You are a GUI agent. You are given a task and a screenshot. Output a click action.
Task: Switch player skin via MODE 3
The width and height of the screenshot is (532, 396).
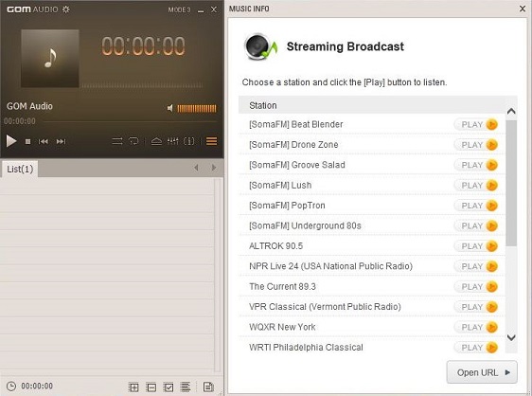pyautogui.click(x=180, y=9)
